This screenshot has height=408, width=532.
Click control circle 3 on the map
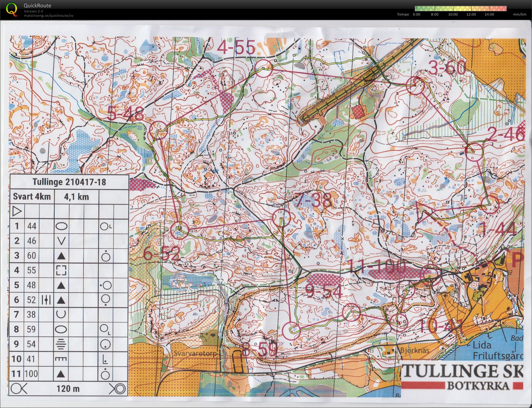point(415,85)
